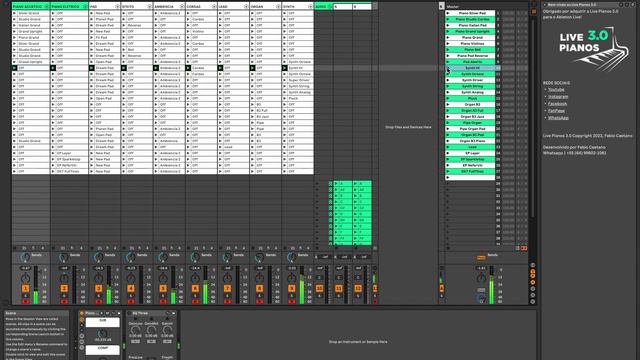Unfold the PIANO ACUSTICO track header
Viewport: 640px width, 360px height.
(x=47, y=7)
